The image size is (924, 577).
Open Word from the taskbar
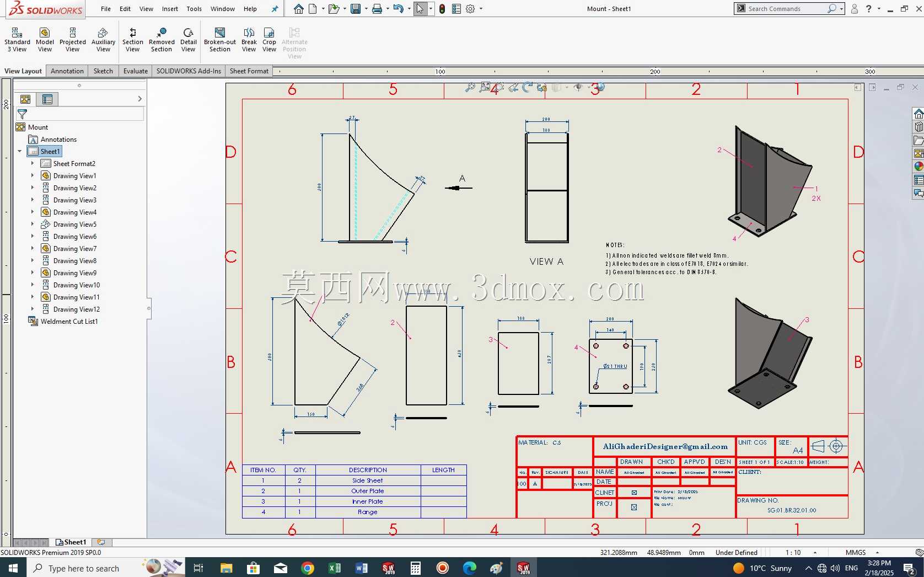(362, 568)
